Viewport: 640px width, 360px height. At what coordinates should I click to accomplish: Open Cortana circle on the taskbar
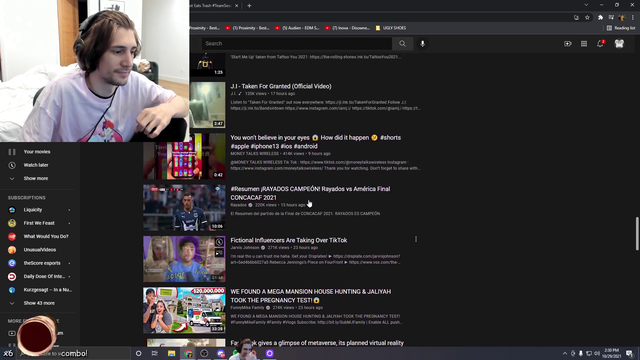coord(138,353)
